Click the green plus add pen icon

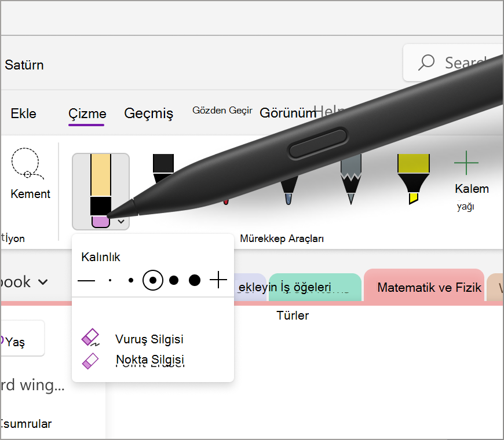coord(466,163)
